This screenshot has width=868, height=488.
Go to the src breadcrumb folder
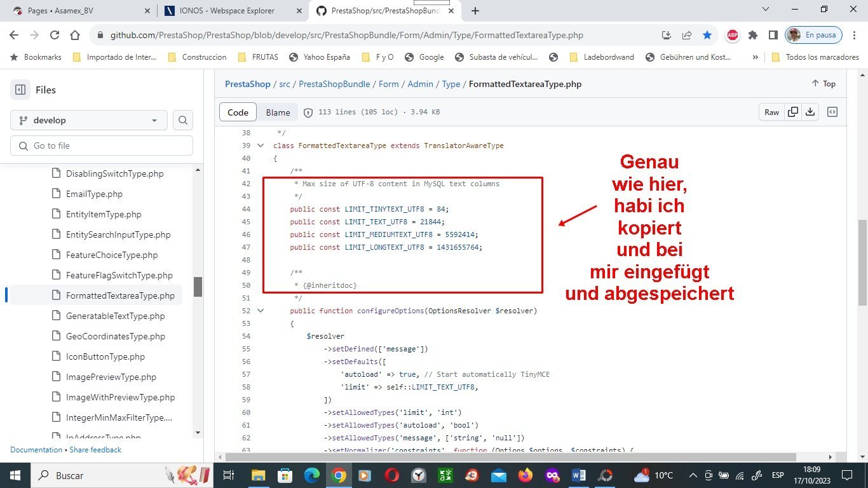(x=285, y=84)
